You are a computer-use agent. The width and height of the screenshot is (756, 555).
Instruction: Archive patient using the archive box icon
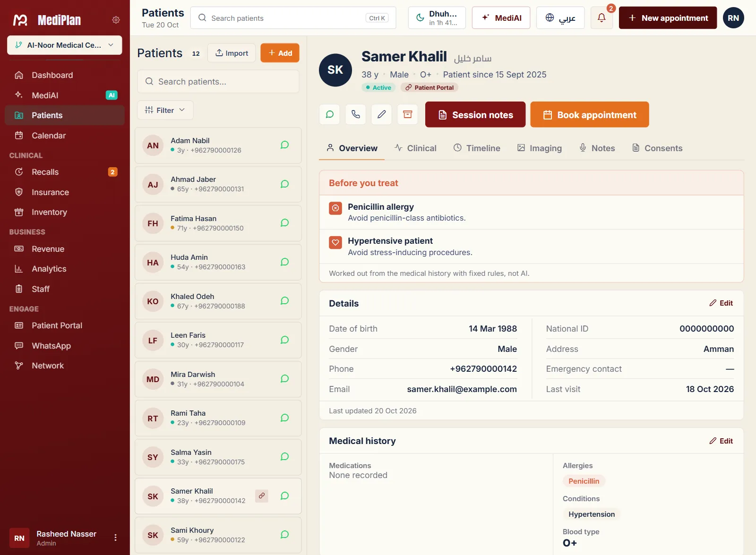pos(408,114)
